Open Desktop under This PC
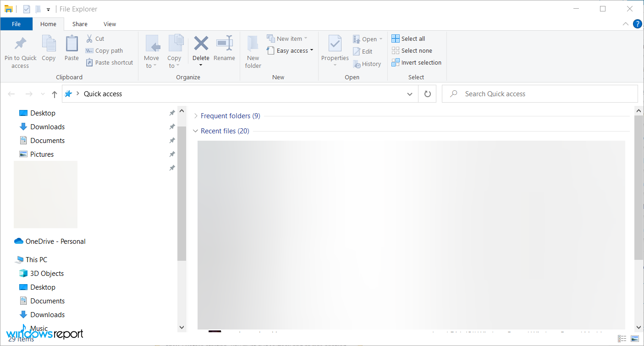644x346 pixels. (43, 287)
